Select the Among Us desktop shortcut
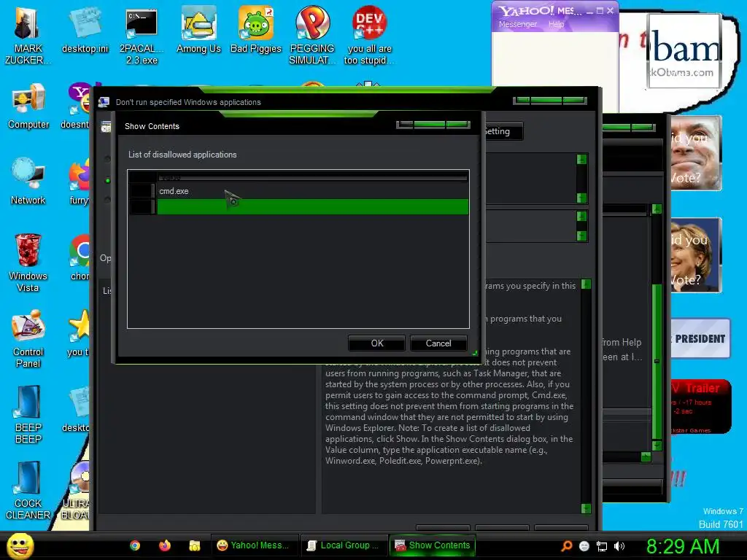The width and height of the screenshot is (747, 560). click(198, 30)
